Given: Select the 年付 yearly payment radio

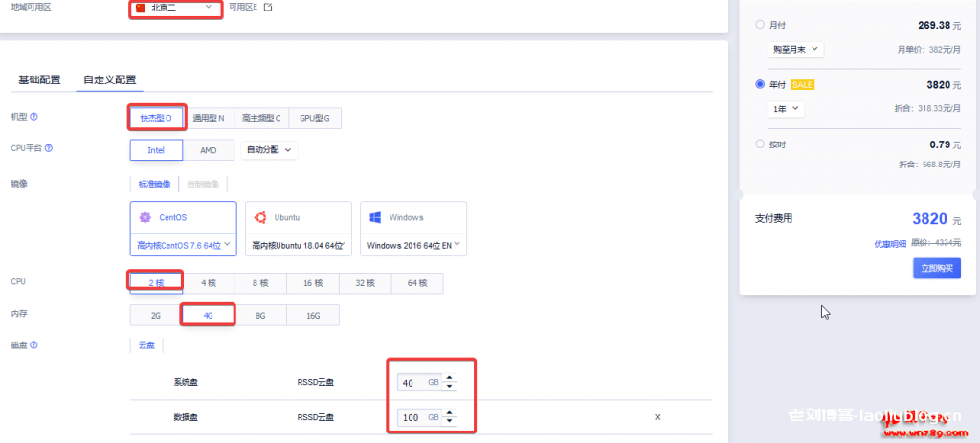Looking at the screenshot, I should (x=760, y=84).
